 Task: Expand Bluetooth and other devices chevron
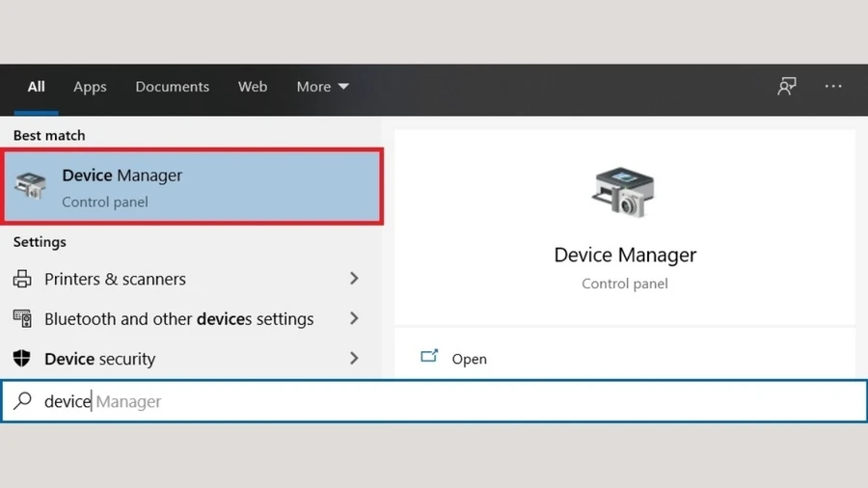click(354, 318)
